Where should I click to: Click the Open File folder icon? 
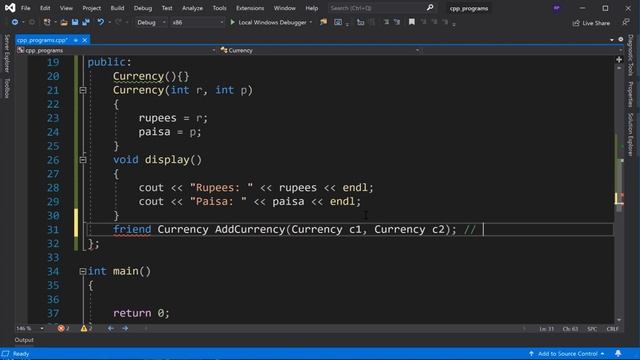click(x=64, y=22)
